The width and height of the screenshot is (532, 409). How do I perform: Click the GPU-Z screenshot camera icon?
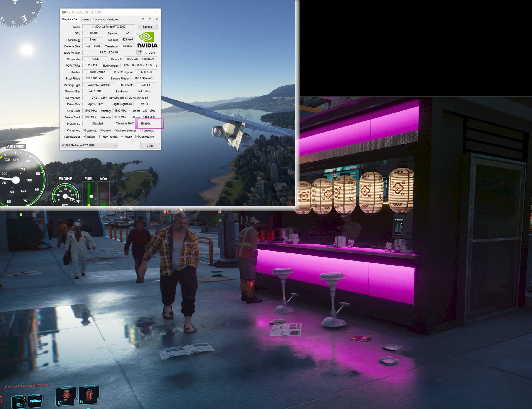point(143,19)
